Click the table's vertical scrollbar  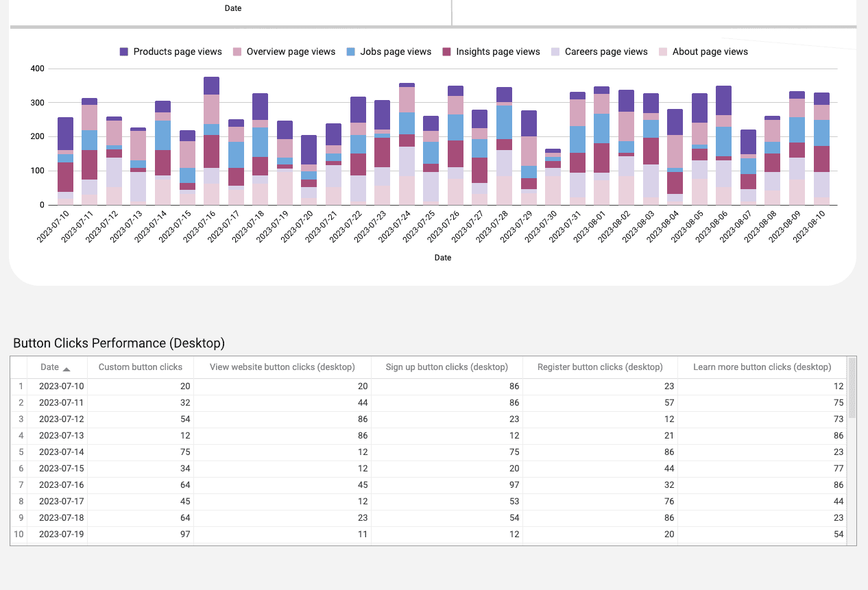852,388
